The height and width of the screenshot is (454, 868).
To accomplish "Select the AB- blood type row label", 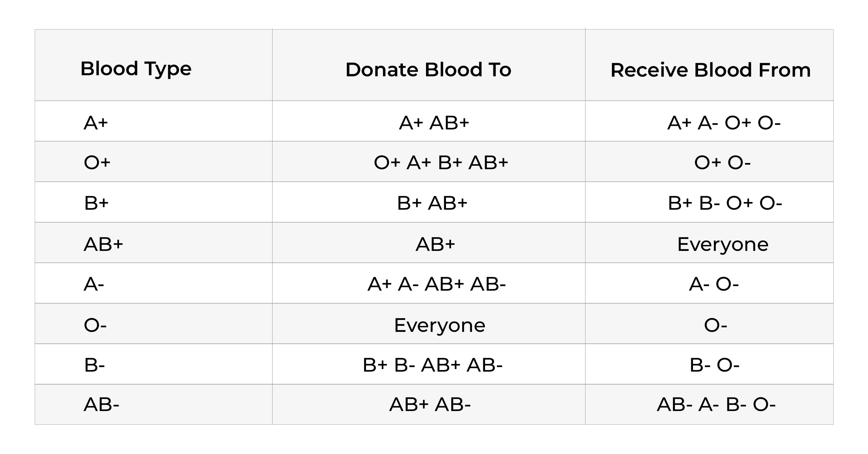I will click(102, 404).
